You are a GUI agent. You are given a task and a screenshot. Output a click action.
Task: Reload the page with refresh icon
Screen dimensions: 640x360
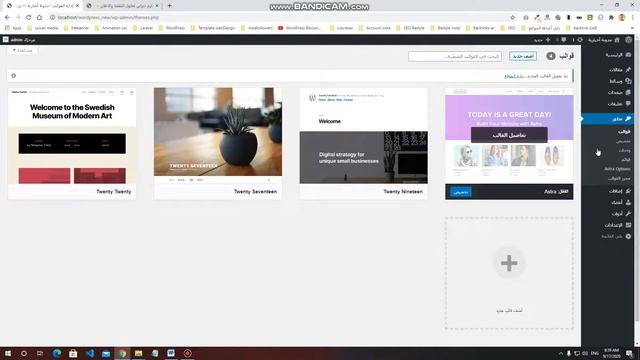(x=29, y=18)
